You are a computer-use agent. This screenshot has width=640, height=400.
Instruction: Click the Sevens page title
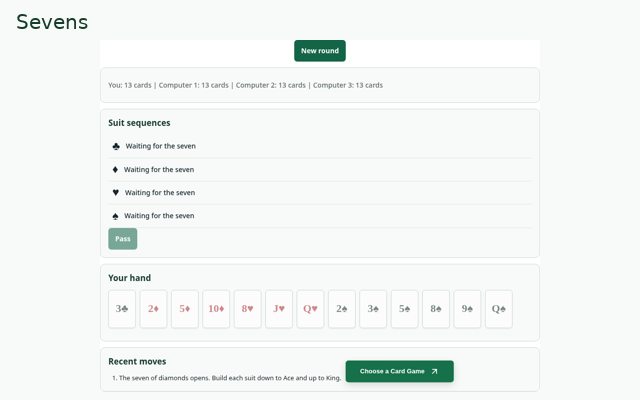52,22
